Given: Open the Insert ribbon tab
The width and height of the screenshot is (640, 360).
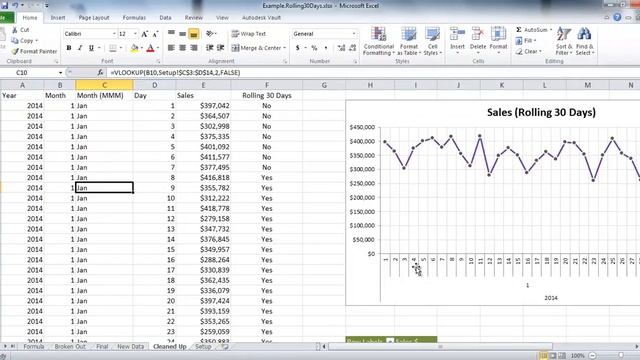Looking at the screenshot, I should coord(58,18).
